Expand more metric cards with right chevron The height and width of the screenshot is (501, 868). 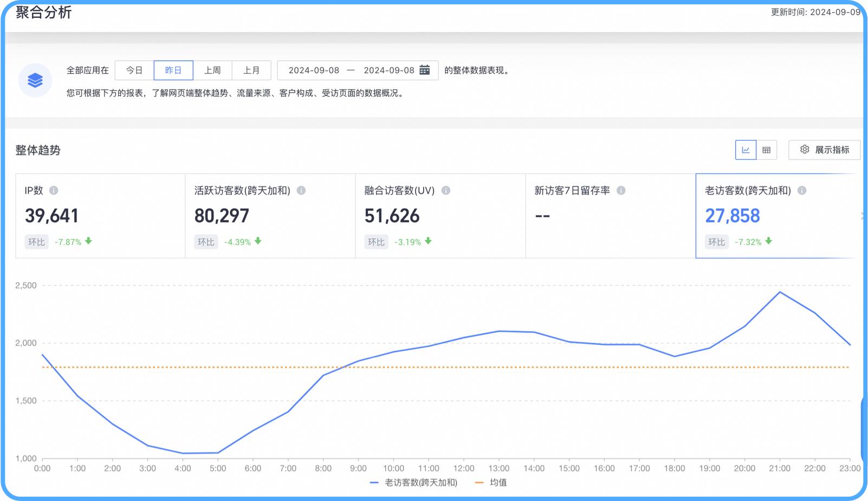point(863,215)
